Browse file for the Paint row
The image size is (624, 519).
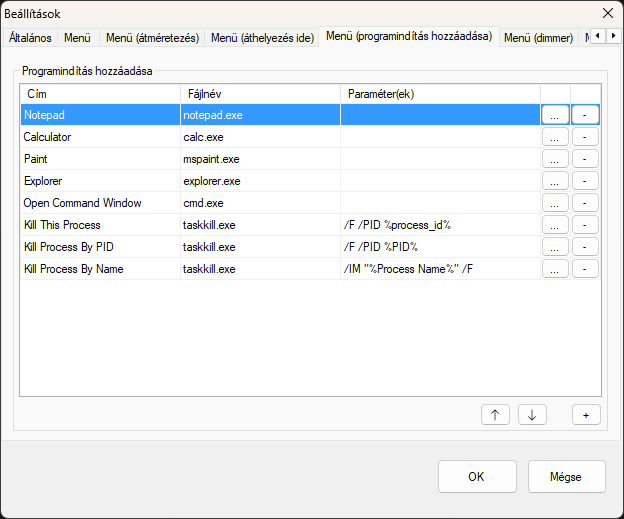click(x=555, y=159)
